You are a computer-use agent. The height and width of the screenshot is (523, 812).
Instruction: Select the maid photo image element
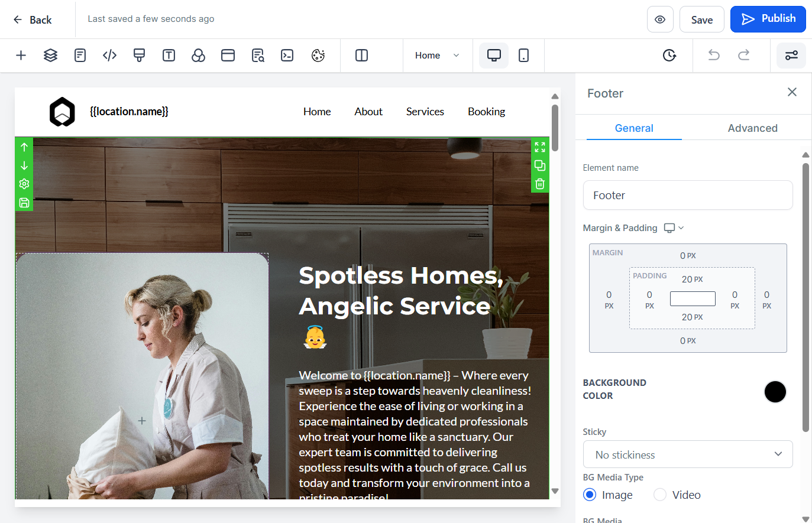(x=142, y=376)
